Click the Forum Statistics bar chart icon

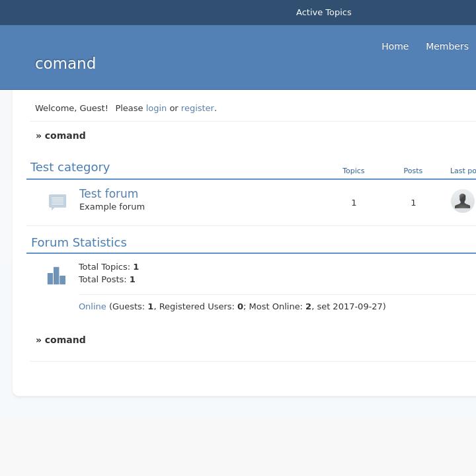point(57,276)
